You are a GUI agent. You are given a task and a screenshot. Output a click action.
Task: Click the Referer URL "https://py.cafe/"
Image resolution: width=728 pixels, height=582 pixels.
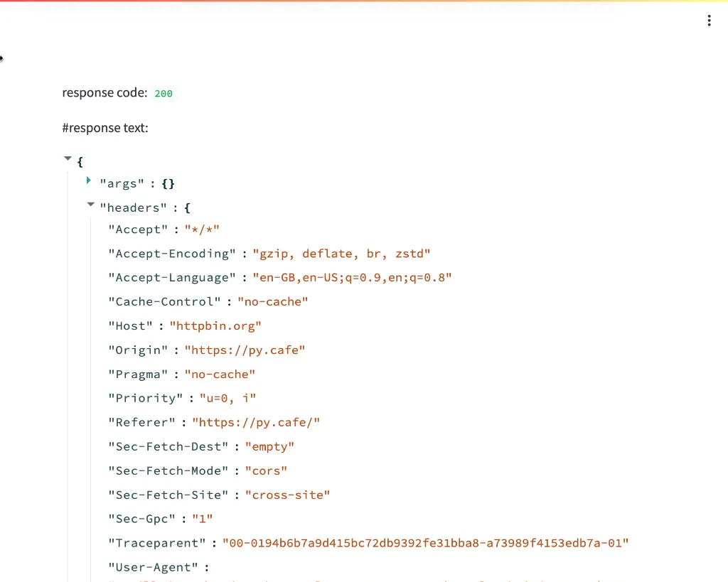pyautogui.click(x=256, y=423)
